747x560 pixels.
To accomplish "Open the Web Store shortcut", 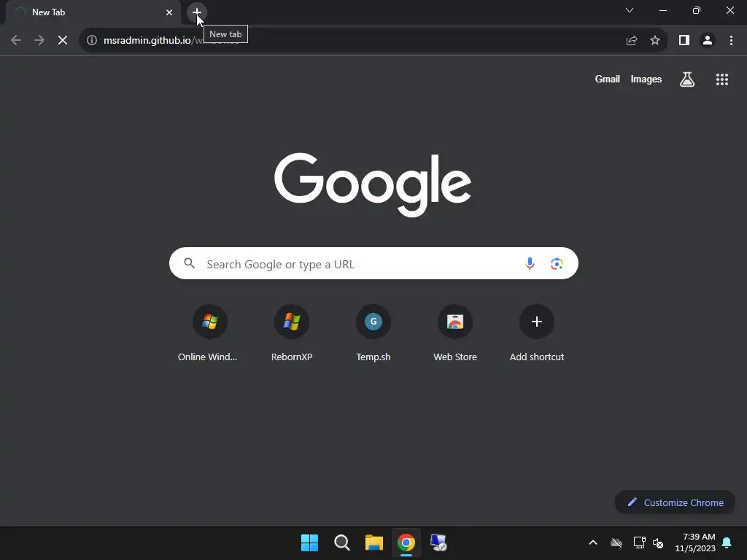I will 455,332.
